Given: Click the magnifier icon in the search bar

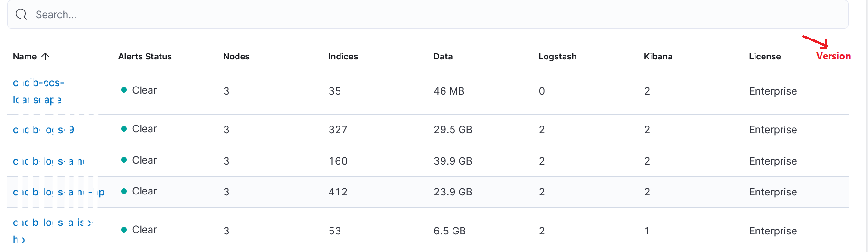Looking at the screenshot, I should click(21, 15).
